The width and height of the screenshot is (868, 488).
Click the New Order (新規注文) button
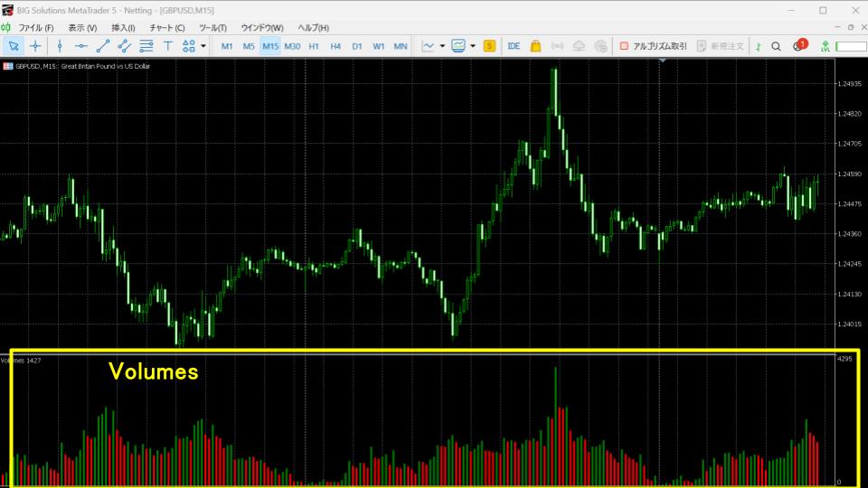[721, 46]
